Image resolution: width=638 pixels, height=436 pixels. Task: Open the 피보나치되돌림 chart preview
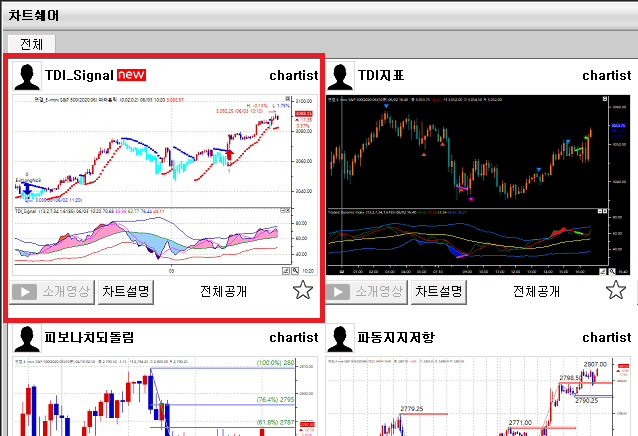pyautogui.click(x=164, y=395)
